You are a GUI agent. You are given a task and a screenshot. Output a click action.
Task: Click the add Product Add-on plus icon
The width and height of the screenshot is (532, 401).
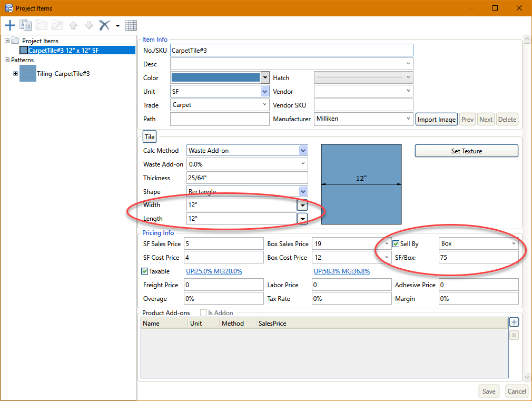point(514,322)
